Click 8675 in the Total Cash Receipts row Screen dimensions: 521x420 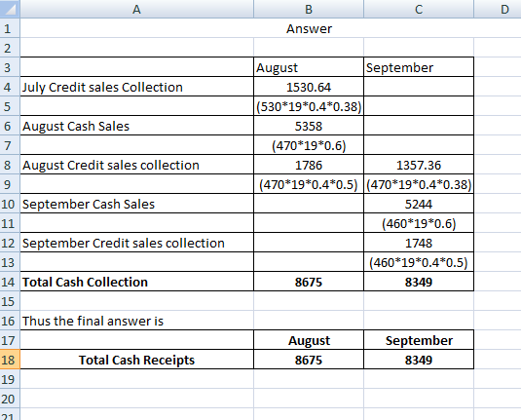309,360
